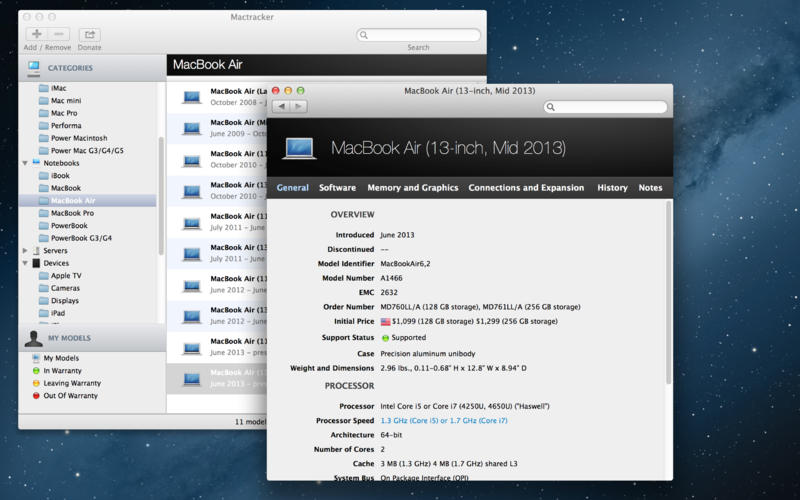Click the Model Identifier value MacBookAir6,2
The height and width of the screenshot is (500, 800).
(406, 264)
